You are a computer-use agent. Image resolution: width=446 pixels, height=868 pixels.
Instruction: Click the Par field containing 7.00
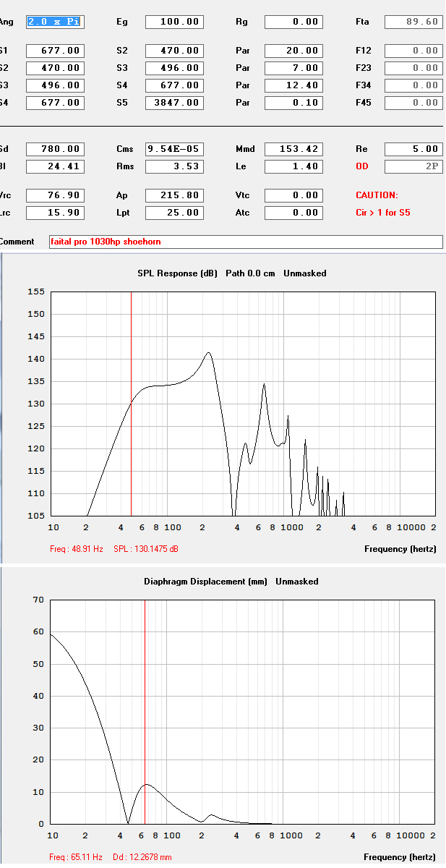click(293, 68)
